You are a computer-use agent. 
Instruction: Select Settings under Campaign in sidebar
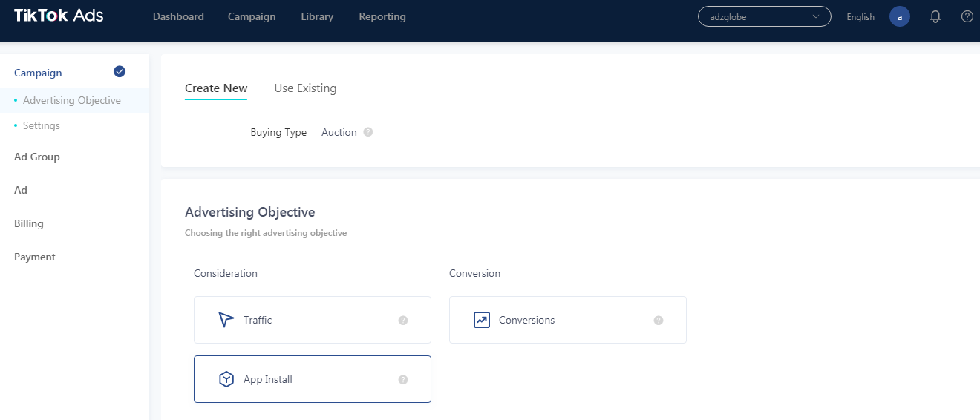click(x=42, y=125)
